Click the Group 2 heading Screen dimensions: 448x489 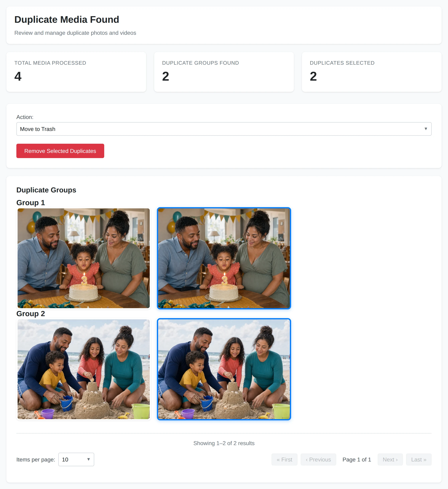coord(31,314)
